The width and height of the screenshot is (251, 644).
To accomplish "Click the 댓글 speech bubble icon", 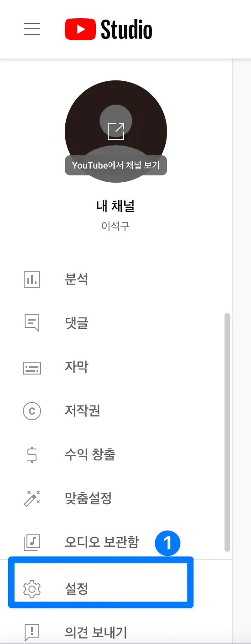I will coord(32,323).
